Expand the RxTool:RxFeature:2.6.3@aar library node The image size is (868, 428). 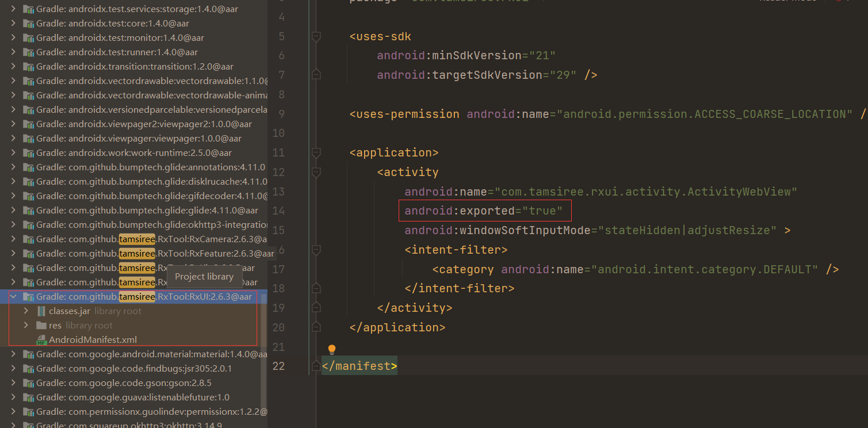(x=13, y=254)
